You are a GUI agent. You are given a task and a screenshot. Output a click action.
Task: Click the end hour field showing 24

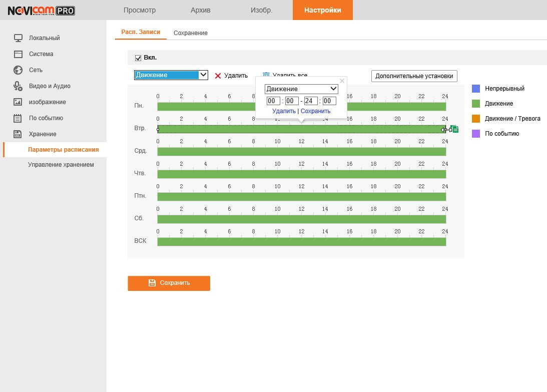click(x=310, y=101)
